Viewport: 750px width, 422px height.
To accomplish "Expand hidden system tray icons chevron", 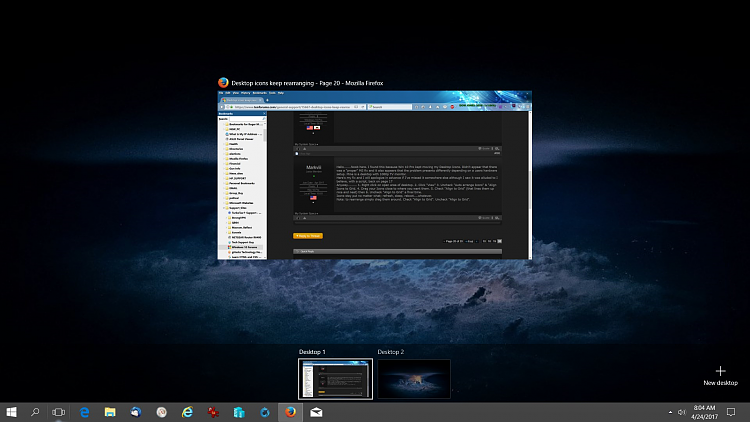I will pos(669,411).
